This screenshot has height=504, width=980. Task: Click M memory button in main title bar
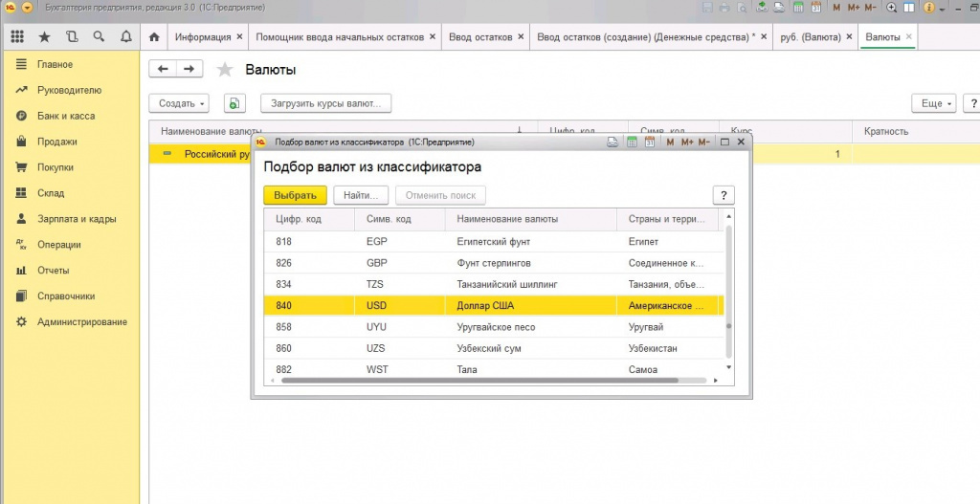[x=836, y=8]
